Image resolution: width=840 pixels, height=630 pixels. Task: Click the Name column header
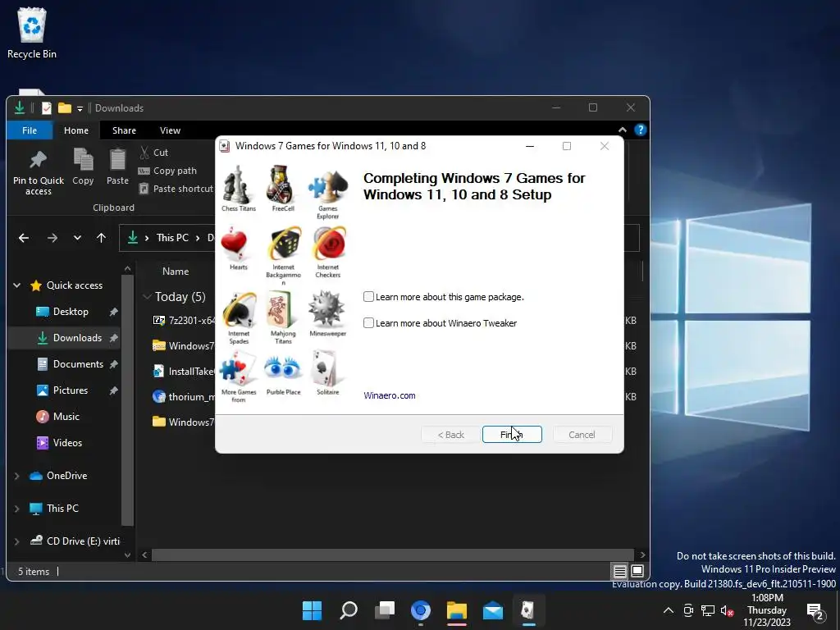coord(176,272)
